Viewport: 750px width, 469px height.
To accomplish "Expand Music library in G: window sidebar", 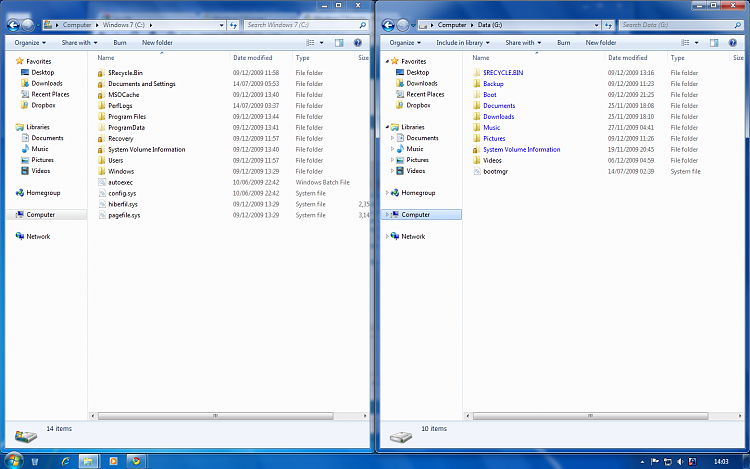I will click(x=393, y=149).
